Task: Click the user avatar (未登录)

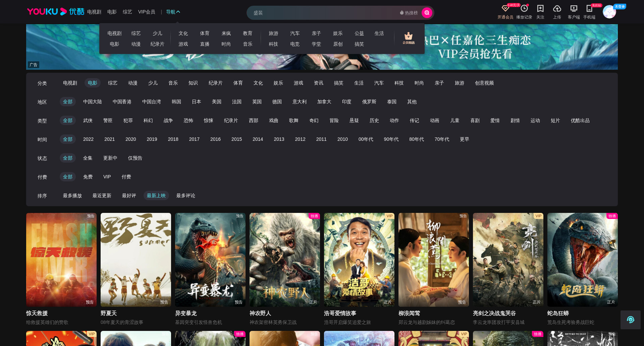Action: [x=609, y=12]
